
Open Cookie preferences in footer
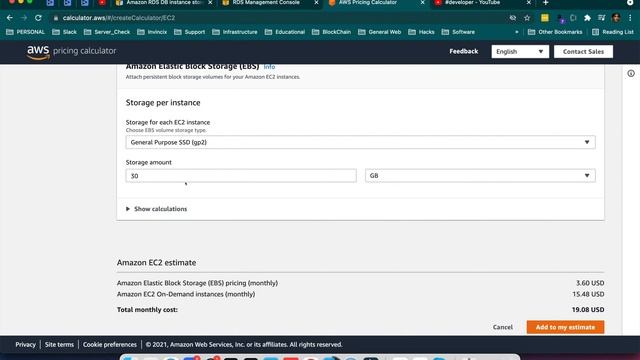(x=110, y=344)
